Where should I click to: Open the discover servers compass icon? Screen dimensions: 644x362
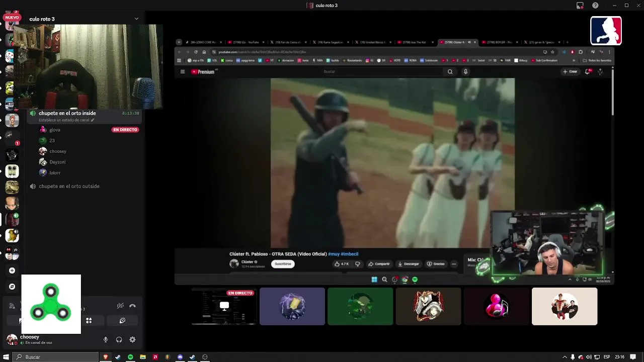12,287
